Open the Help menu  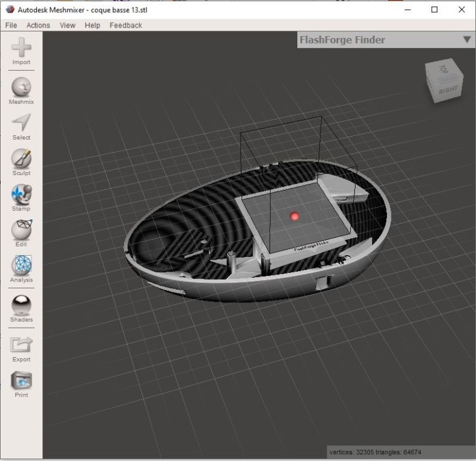[92, 25]
